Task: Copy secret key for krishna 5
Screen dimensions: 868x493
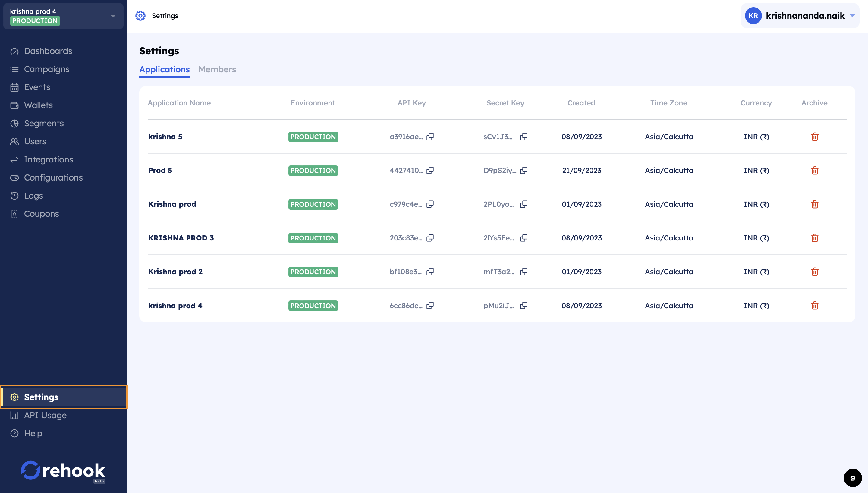Action: pos(524,137)
